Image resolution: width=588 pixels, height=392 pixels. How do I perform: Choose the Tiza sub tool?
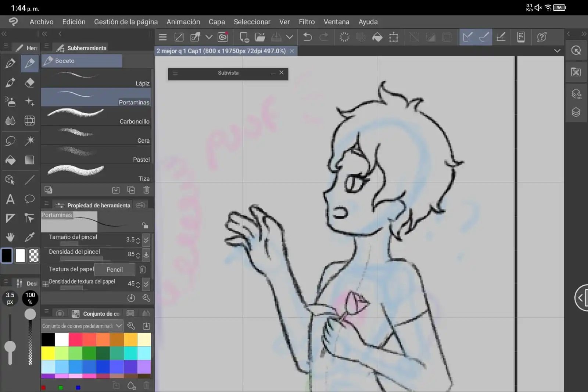96,173
